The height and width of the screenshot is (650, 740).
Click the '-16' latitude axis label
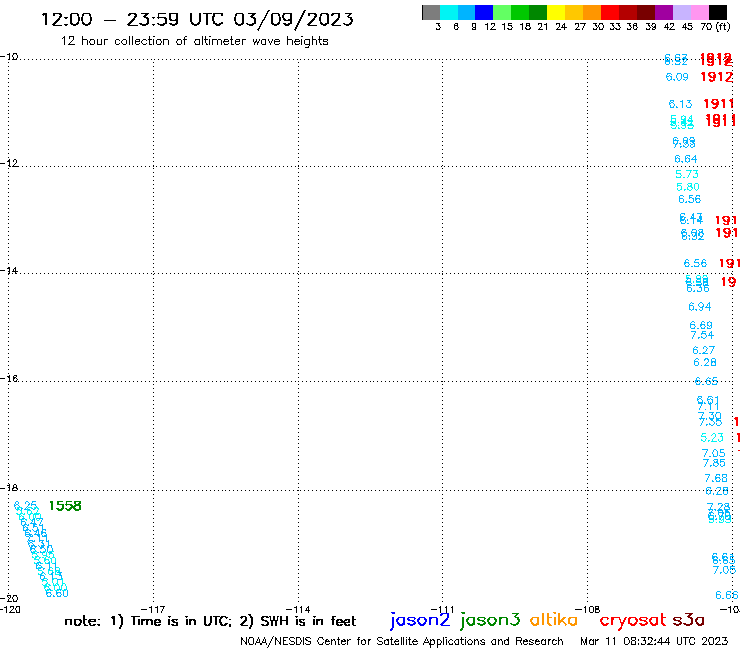pyautogui.click(x=8, y=379)
